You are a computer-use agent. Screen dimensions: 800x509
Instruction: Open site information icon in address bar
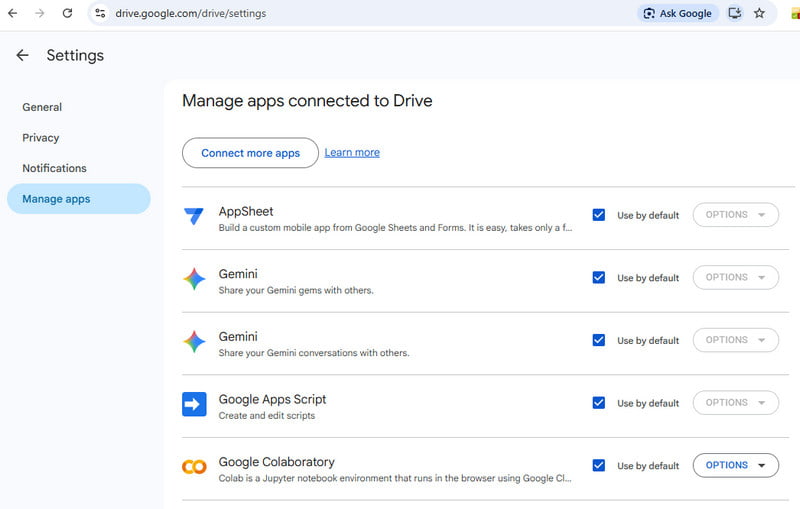click(101, 13)
